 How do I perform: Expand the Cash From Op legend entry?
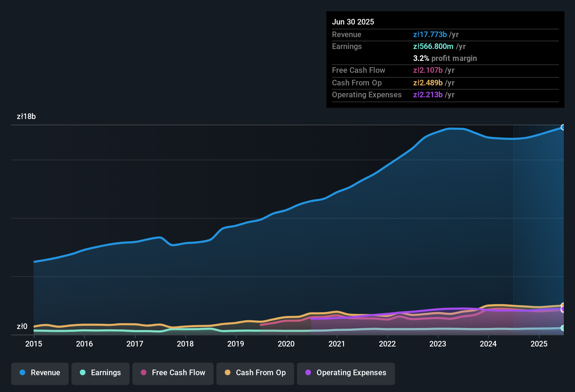pyautogui.click(x=255, y=373)
